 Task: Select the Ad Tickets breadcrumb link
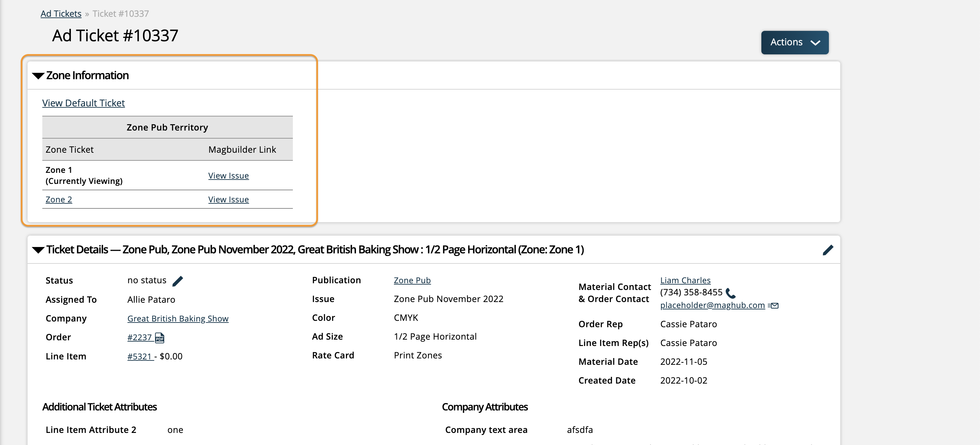(61, 13)
